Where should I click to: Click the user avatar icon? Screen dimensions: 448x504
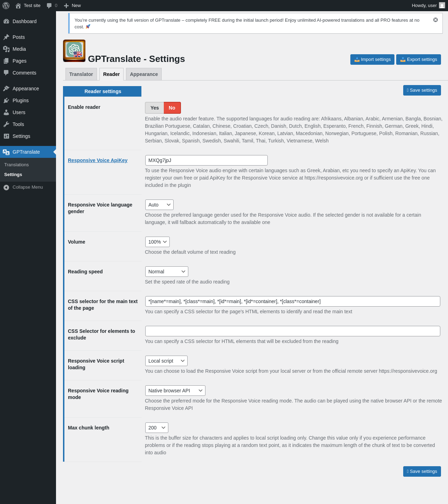coord(442,6)
